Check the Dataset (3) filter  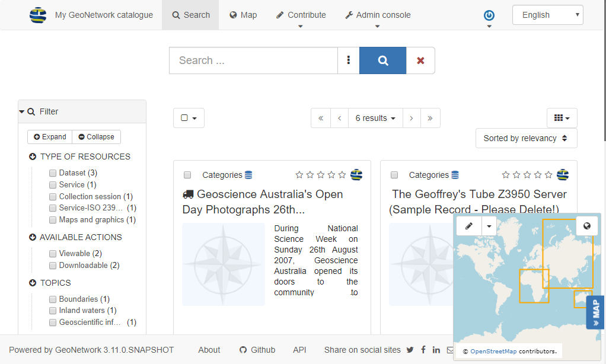53,173
